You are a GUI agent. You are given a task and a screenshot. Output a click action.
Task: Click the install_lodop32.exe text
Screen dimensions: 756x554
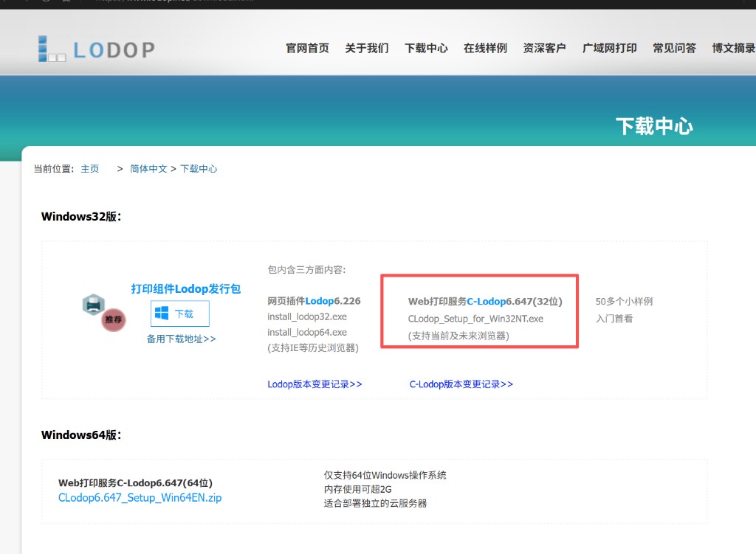pyautogui.click(x=307, y=316)
